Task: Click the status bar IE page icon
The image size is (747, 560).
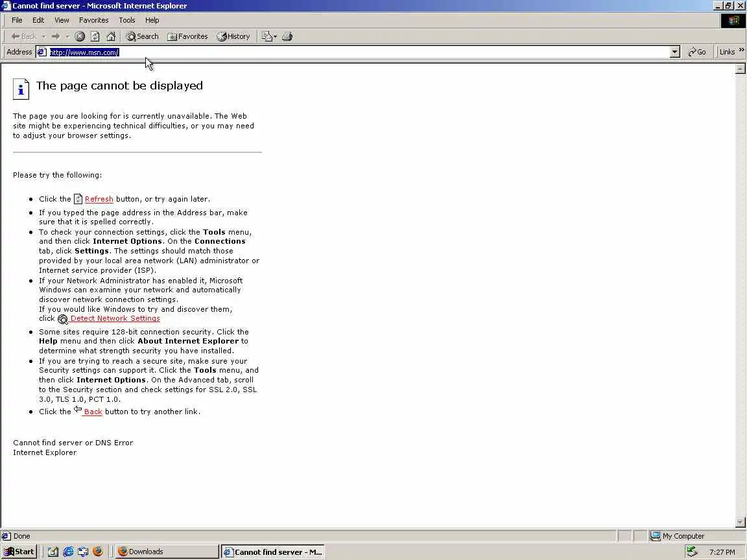Action: coord(6,536)
